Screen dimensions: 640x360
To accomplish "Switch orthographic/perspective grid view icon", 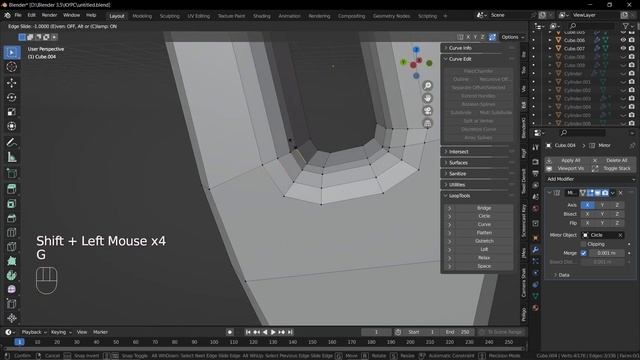I will [x=427, y=123].
